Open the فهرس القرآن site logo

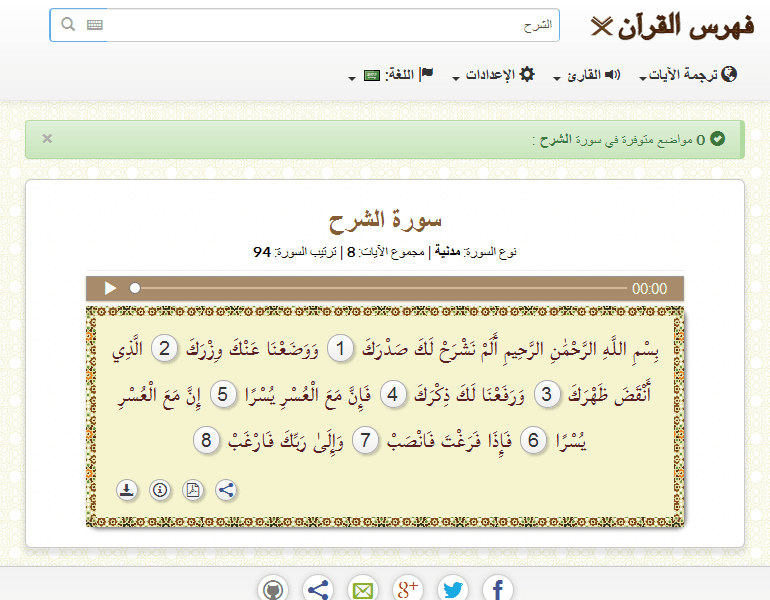pos(672,27)
